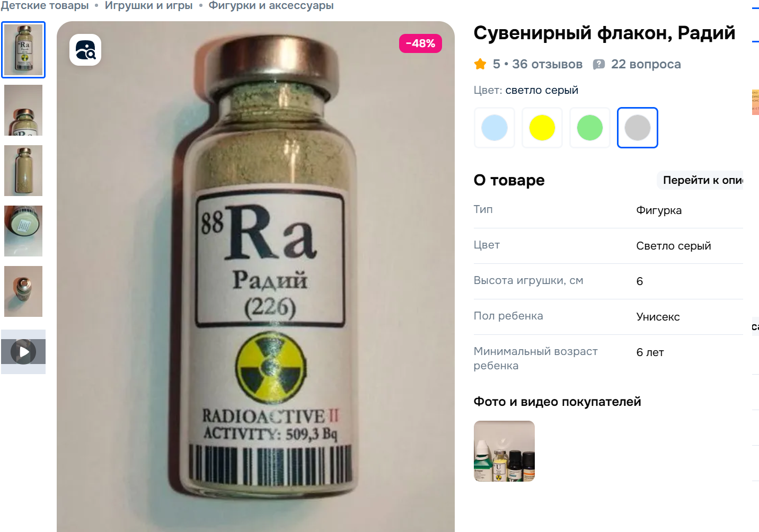This screenshot has height=532, width=759.
Task: Select the yellow color swatch
Action: 542,128
